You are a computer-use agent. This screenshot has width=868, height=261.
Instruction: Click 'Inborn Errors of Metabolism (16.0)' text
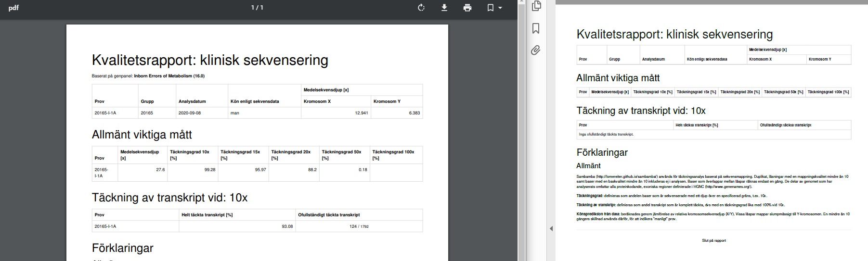(169, 76)
